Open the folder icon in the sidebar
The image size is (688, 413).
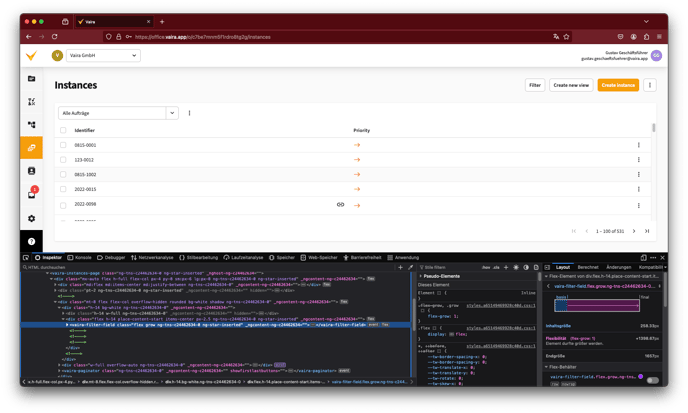point(31,78)
